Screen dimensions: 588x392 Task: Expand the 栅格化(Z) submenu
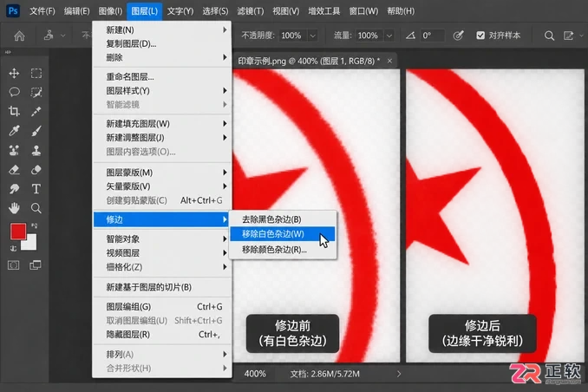(x=162, y=267)
